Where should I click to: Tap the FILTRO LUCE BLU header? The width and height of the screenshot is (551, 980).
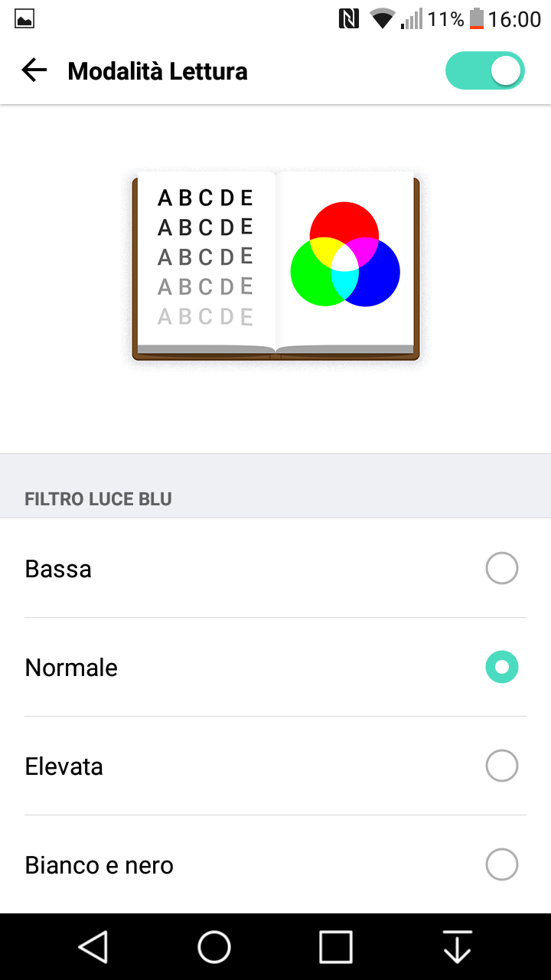tap(98, 499)
